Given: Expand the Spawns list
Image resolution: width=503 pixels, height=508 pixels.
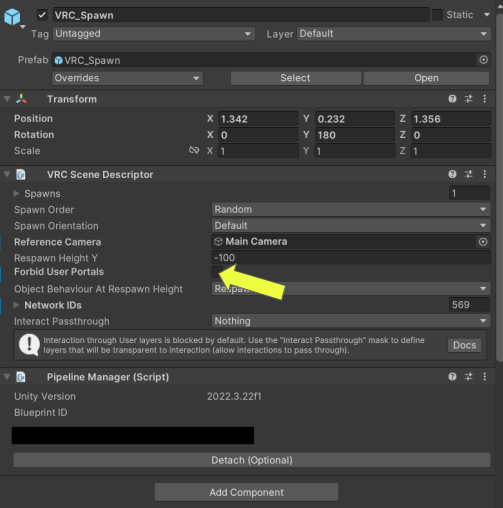Looking at the screenshot, I should click(16, 193).
